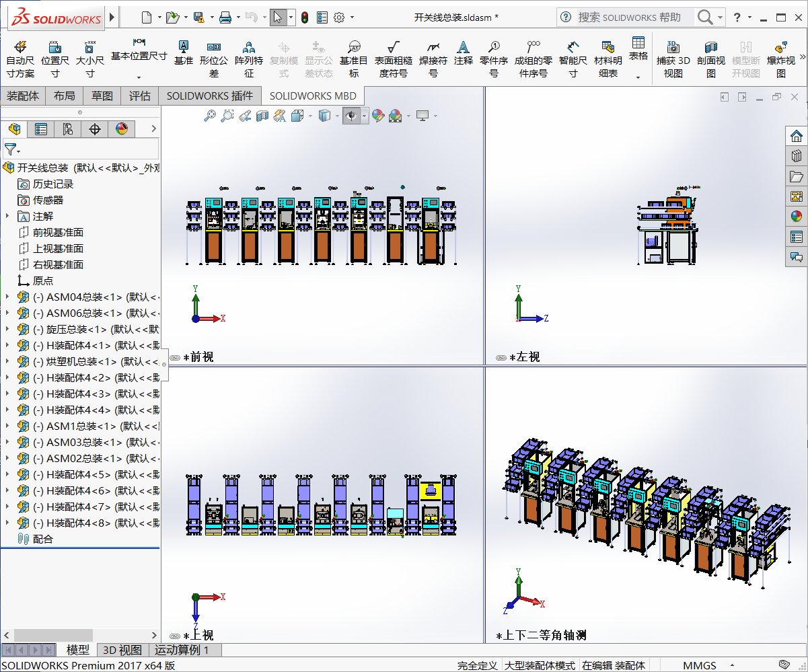Switch to the 评估 ribbon tab
The height and width of the screenshot is (672, 808).
[140, 96]
